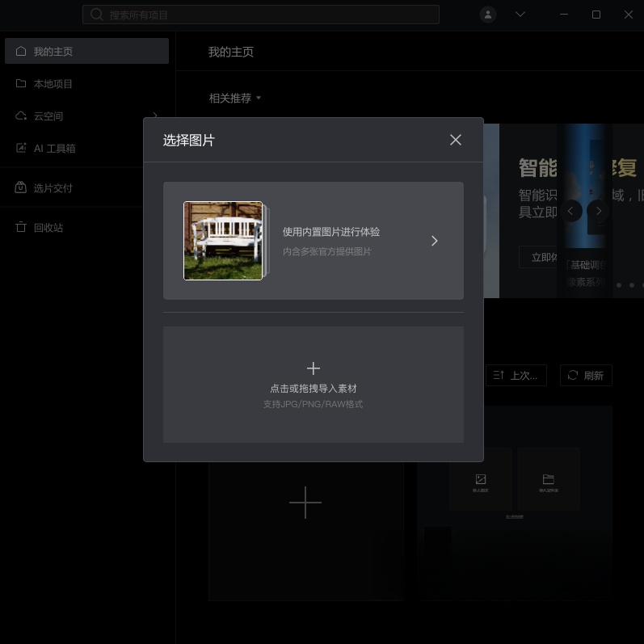Expand the built-in images chevron arrow
Screen dimensions: 644x644
435,241
